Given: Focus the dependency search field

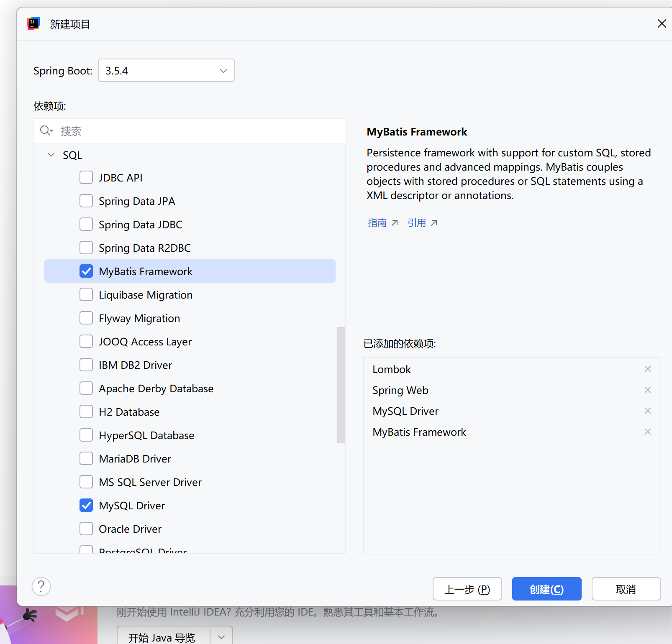Looking at the screenshot, I should [x=190, y=131].
